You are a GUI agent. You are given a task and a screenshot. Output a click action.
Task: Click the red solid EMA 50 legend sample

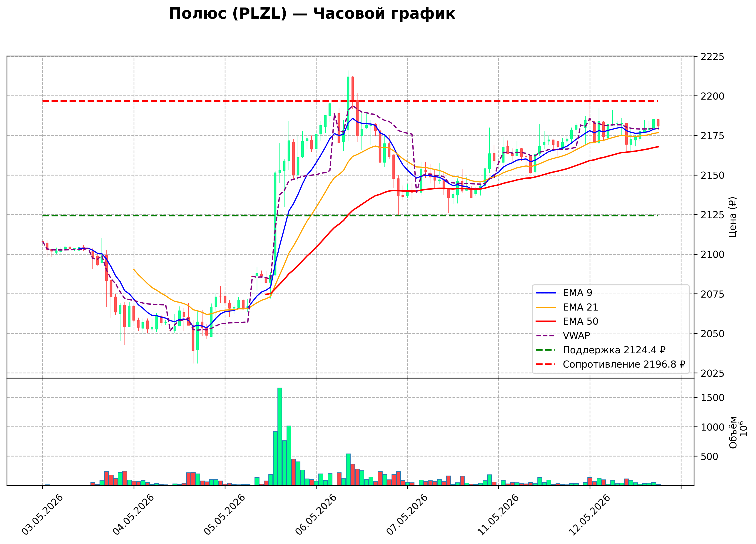546,321
